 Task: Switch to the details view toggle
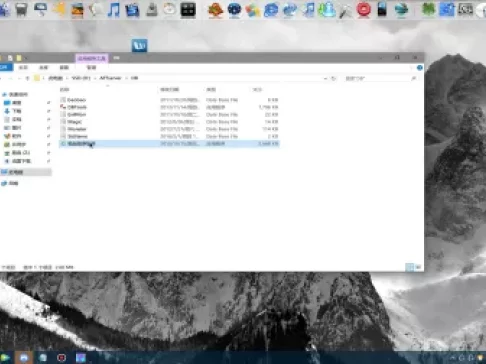(410, 267)
